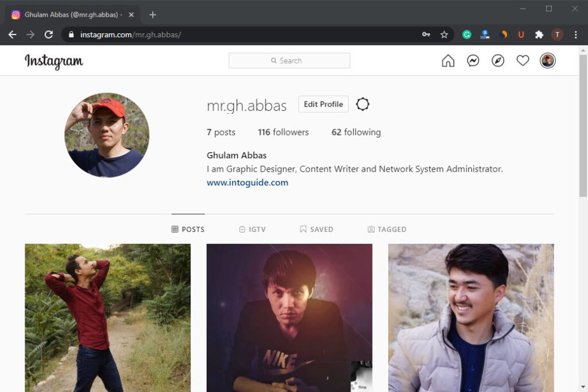The height and width of the screenshot is (392, 588).
Task: Switch to the TAGGED tab
Action: pyautogui.click(x=387, y=230)
